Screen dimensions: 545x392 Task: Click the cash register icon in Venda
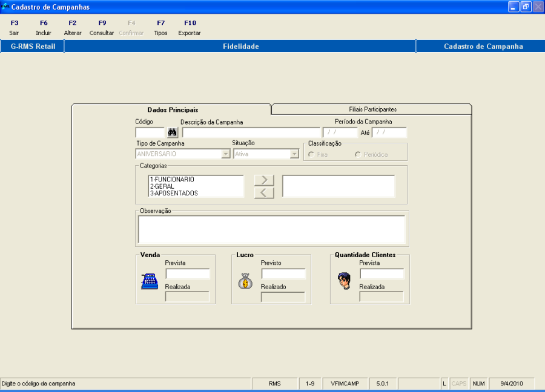(150, 281)
